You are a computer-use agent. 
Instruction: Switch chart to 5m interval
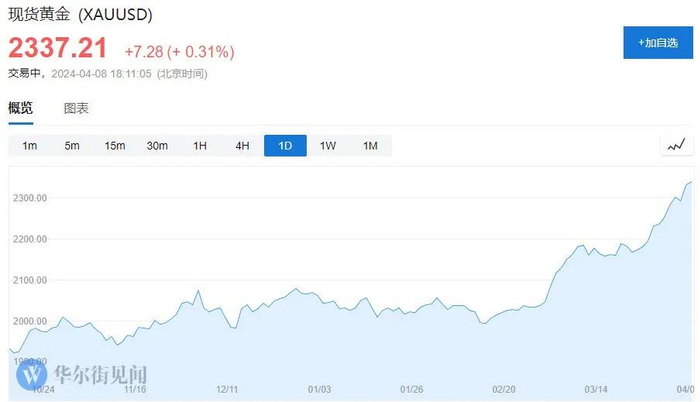point(72,146)
